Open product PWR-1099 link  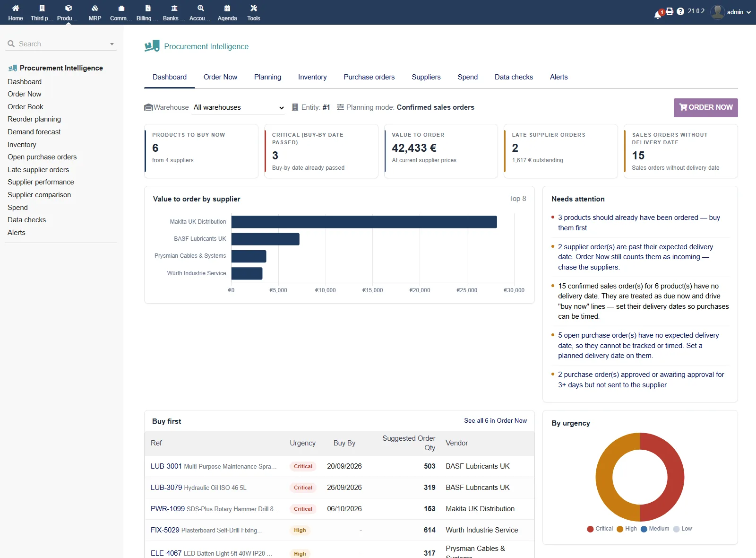(x=168, y=509)
